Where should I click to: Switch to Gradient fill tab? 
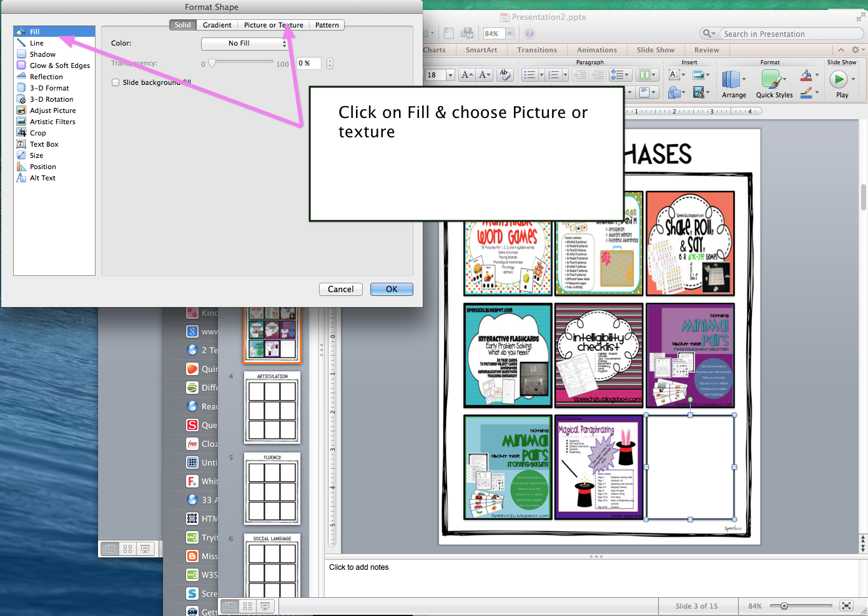(217, 25)
